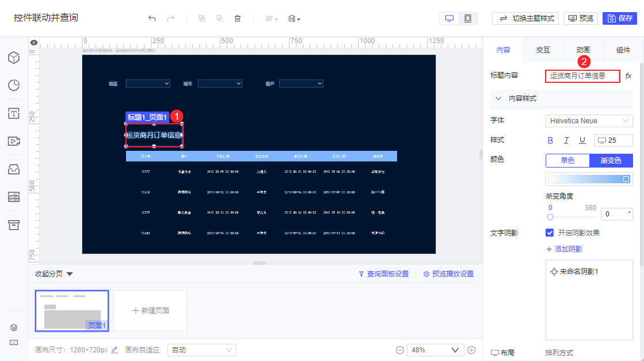The height and width of the screenshot is (361, 644).
Task: Click the gradient end stop handle
Action: pos(626,179)
